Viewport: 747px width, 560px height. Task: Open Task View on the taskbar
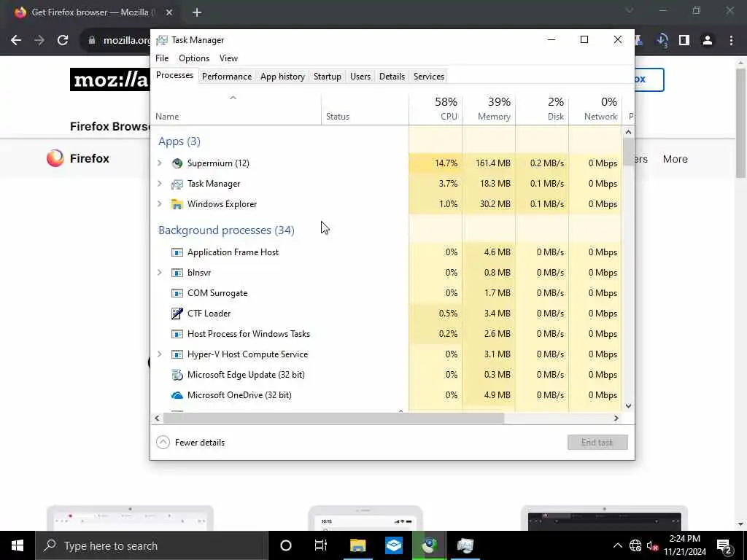click(321, 545)
